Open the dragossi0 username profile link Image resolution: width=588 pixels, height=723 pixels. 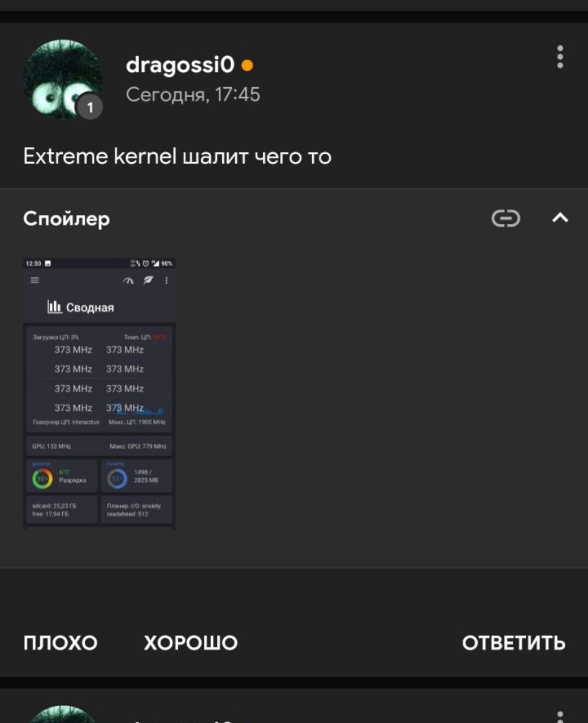(x=180, y=65)
